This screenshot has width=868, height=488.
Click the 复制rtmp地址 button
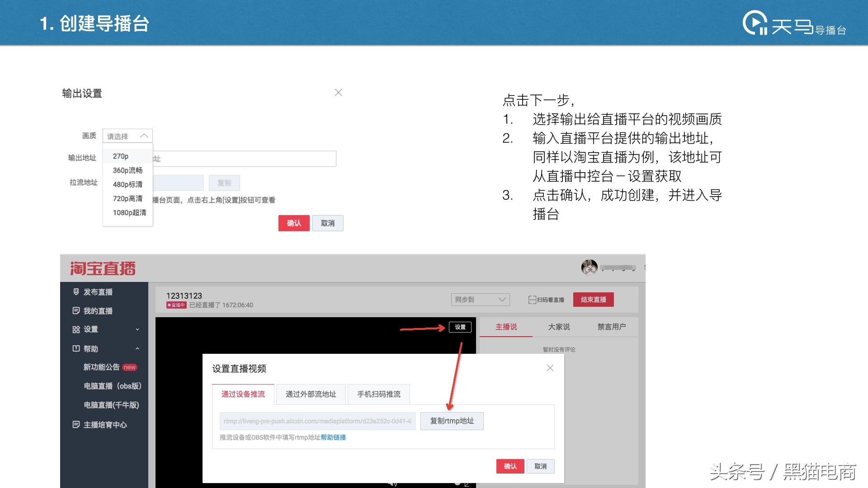452,421
